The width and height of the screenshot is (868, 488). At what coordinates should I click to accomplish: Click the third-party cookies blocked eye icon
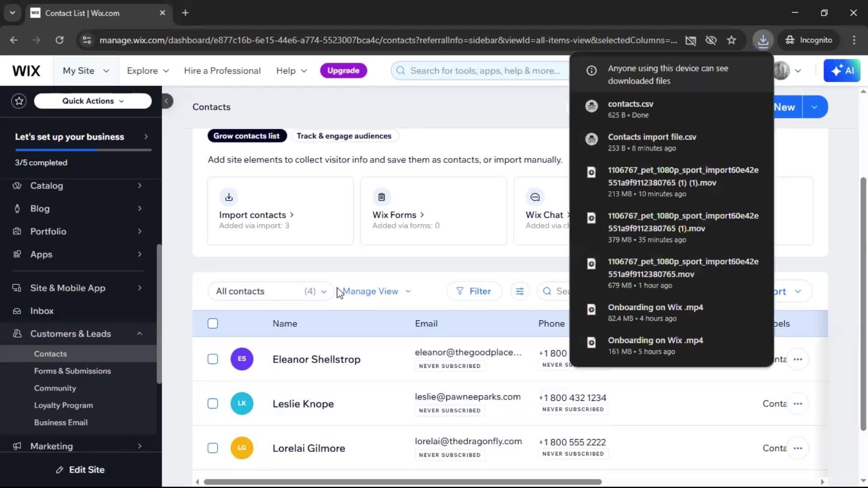(x=711, y=40)
